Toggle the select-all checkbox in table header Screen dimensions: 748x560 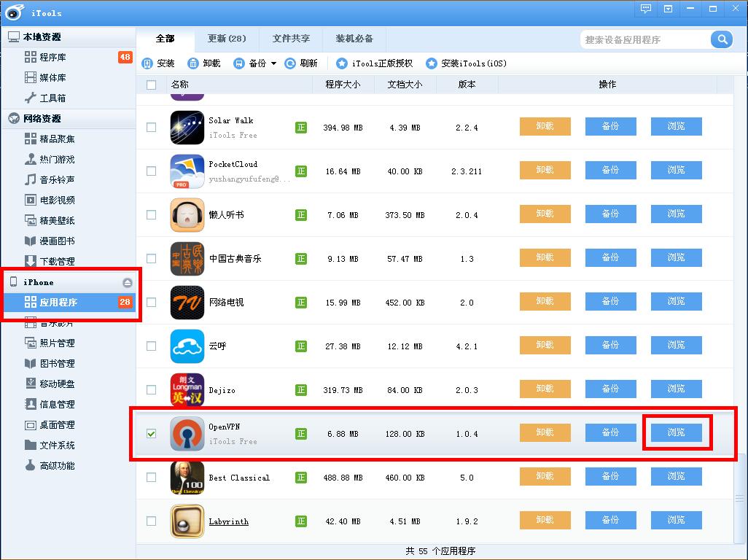click(151, 85)
